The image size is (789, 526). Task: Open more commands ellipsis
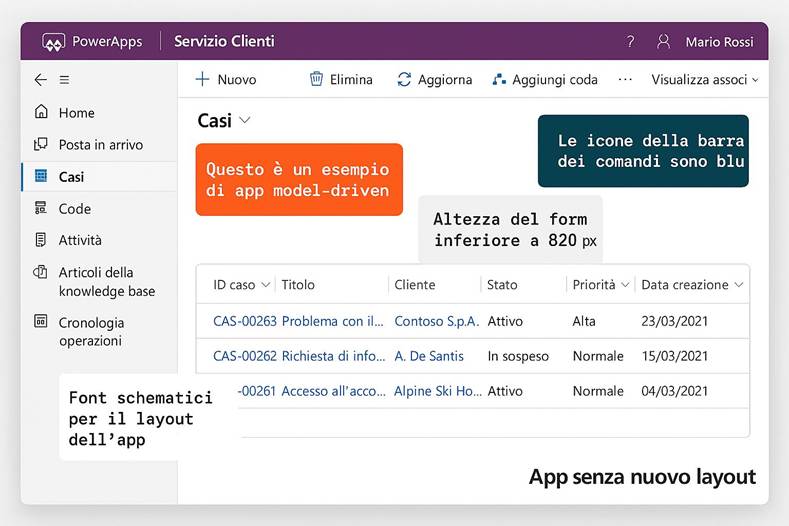(625, 79)
